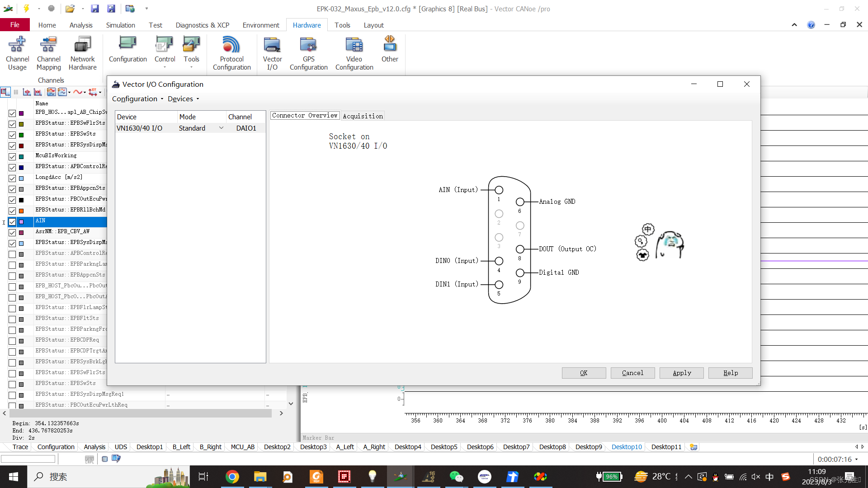
Task: Switch to the Acquisition tab
Action: [x=363, y=116]
